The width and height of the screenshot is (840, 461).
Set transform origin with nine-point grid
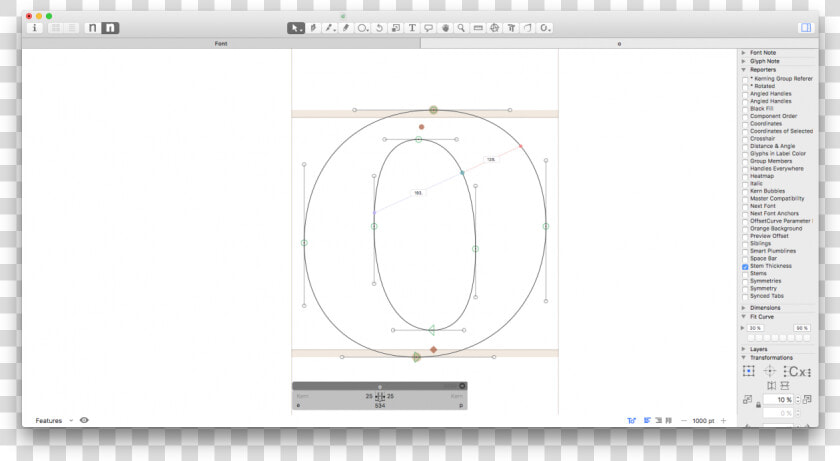point(748,371)
